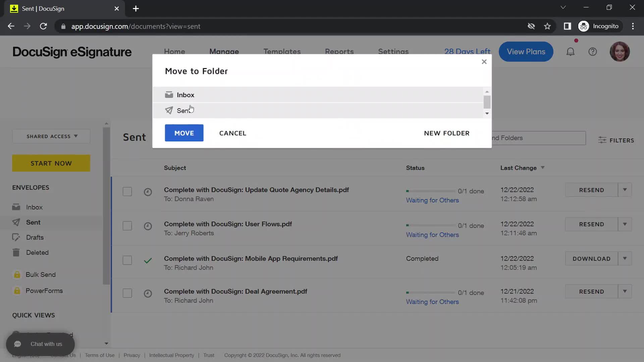Image resolution: width=644 pixels, height=362 pixels.
Task: Sort by Last Change column arrow
Action: (x=542, y=168)
